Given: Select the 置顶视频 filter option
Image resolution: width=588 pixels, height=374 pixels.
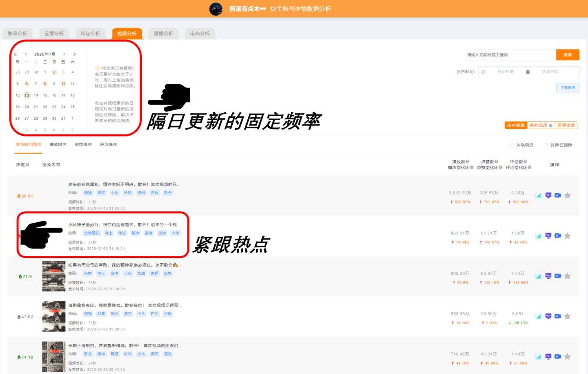Looking at the screenshot, I should pyautogui.click(x=566, y=125).
